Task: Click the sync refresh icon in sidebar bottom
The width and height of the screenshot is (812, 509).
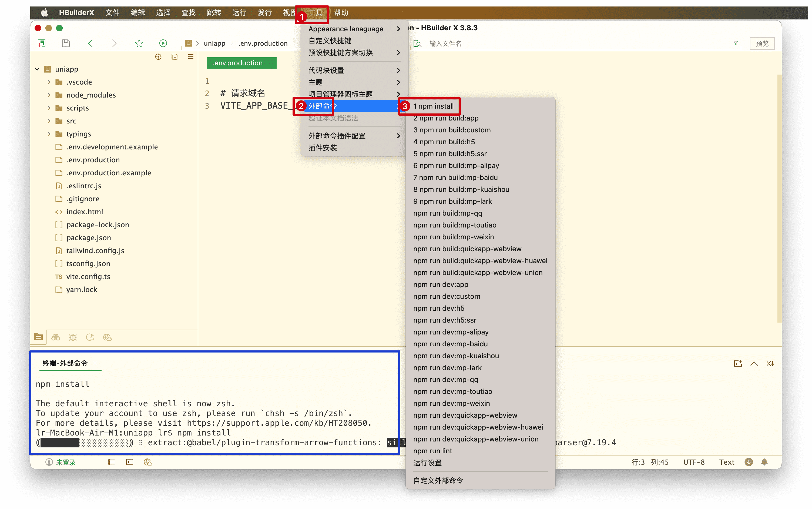Action: coord(90,337)
